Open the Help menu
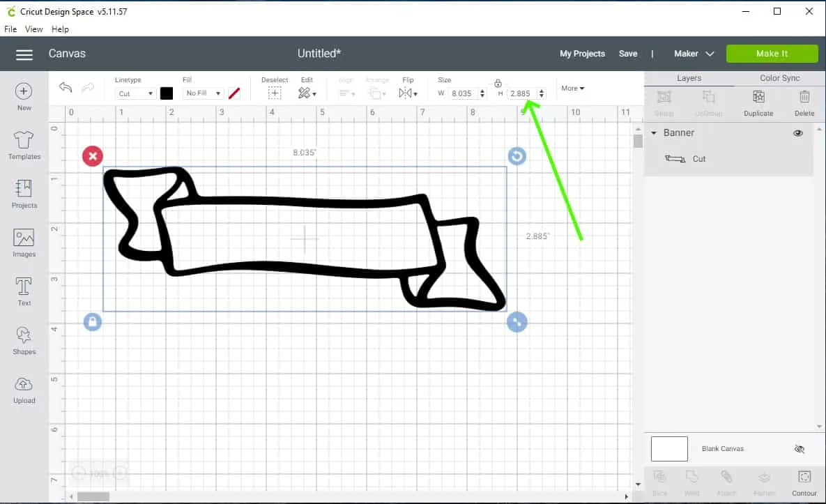 click(x=60, y=29)
